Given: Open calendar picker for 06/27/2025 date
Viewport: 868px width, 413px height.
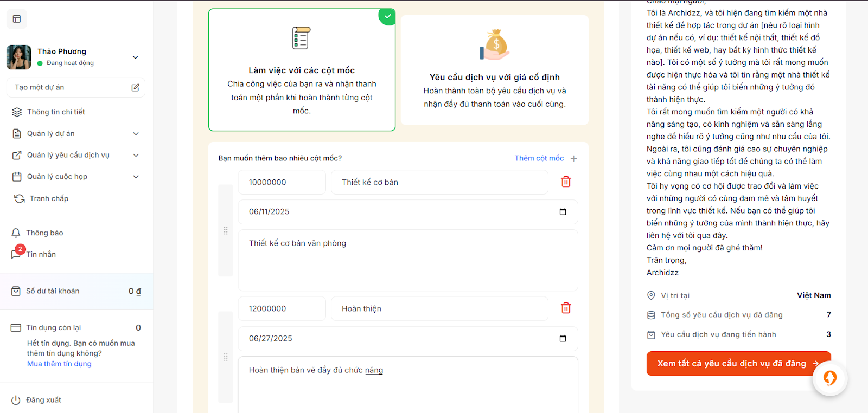Looking at the screenshot, I should (x=563, y=339).
